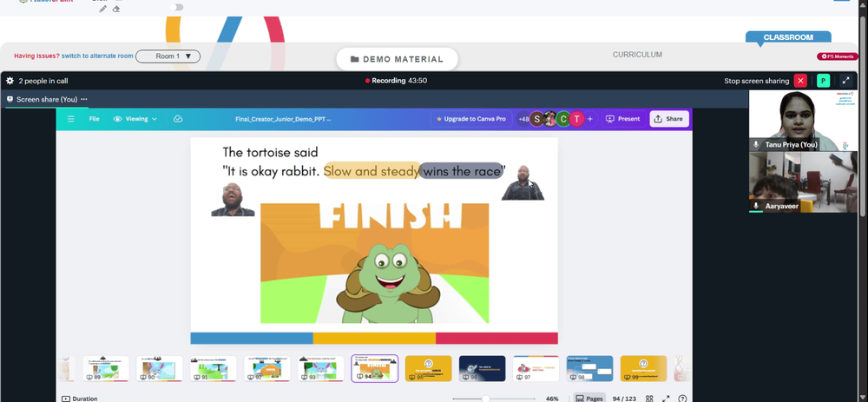This screenshot has width=868, height=402.
Task: Click the switch to alternate room link
Action: pyautogui.click(x=97, y=56)
